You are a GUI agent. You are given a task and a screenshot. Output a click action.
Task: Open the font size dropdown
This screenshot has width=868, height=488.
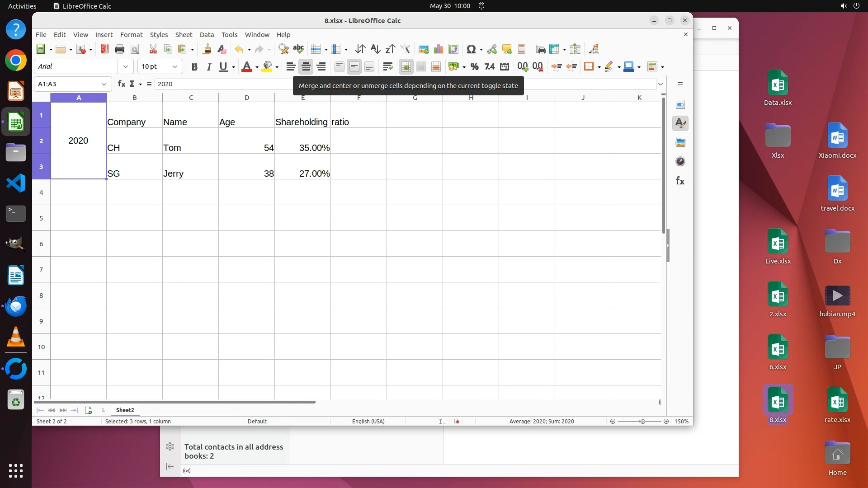click(x=175, y=67)
